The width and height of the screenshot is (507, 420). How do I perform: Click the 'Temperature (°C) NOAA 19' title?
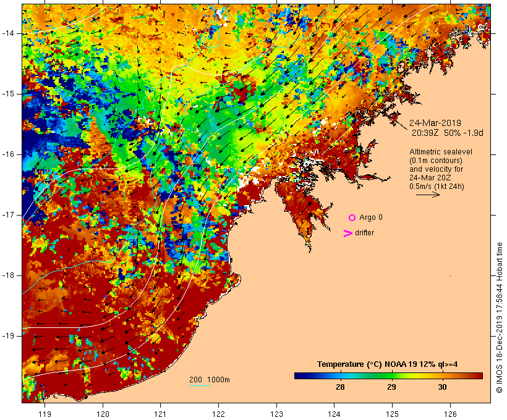(367, 364)
